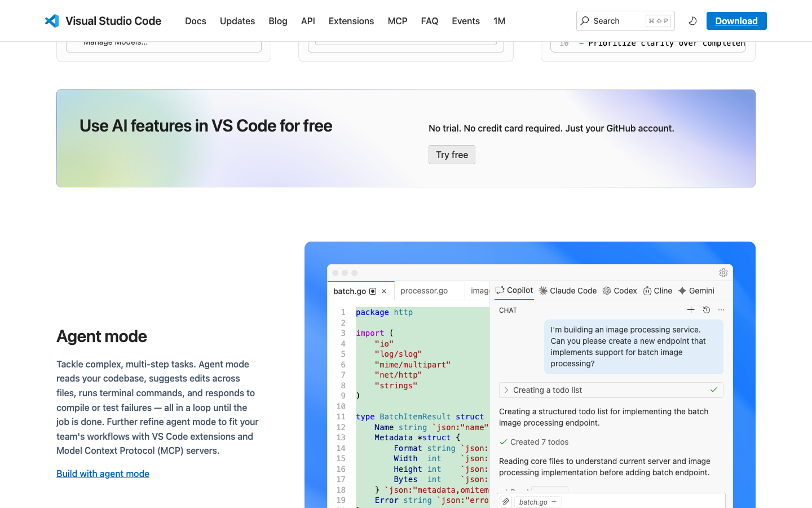Click the Codex logo icon
This screenshot has width=812, height=508.
point(607,291)
